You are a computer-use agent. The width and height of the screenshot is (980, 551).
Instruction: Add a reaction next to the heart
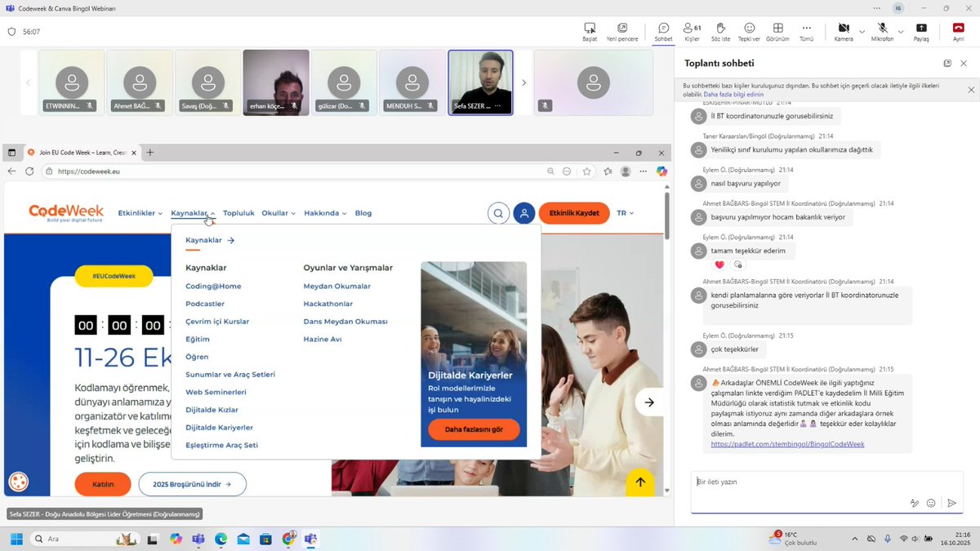(x=737, y=264)
